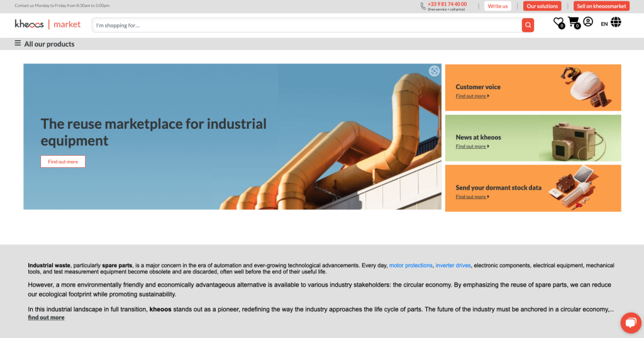The height and width of the screenshot is (338, 644).
Task: Open the hamburger menu icon
Action: pos(18,43)
